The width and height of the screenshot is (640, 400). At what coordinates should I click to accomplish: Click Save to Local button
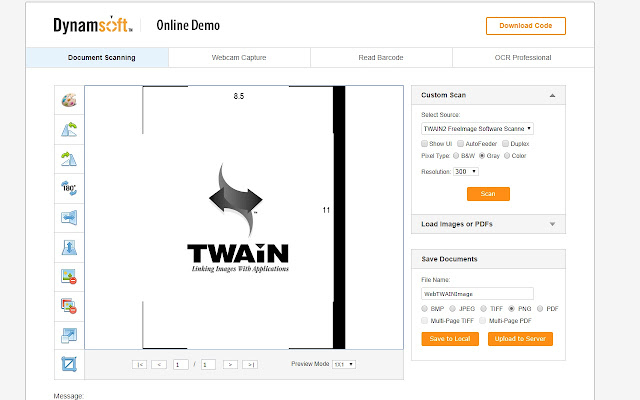(x=450, y=339)
